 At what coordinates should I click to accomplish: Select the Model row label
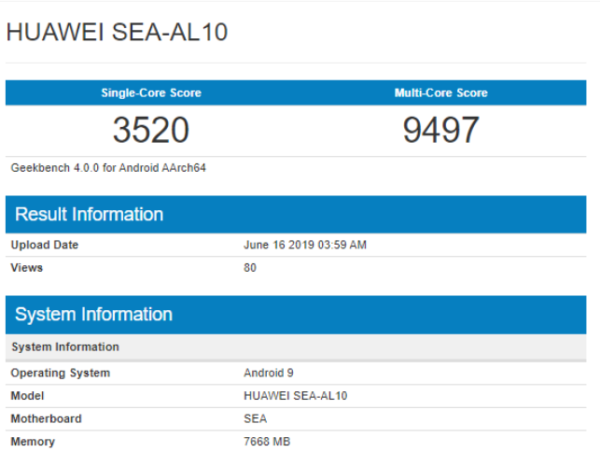pyautogui.click(x=27, y=396)
